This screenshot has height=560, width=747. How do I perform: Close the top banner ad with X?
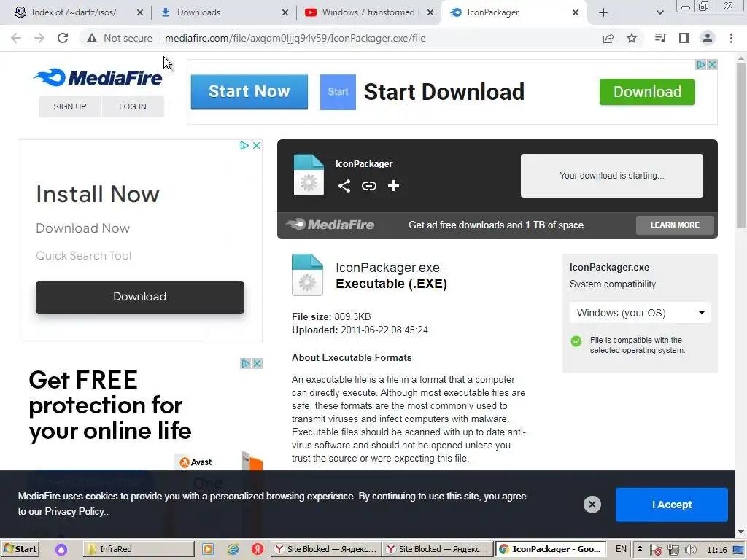712,64
